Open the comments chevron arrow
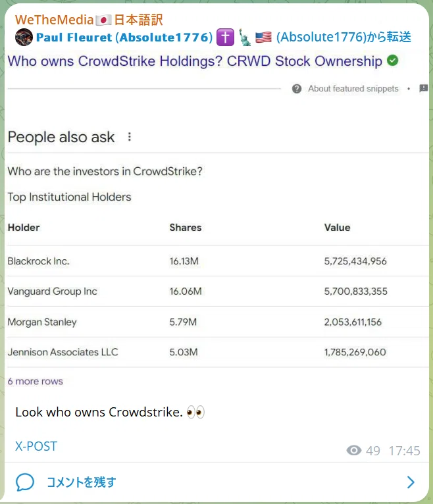The image size is (433, 504). click(x=411, y=482)
